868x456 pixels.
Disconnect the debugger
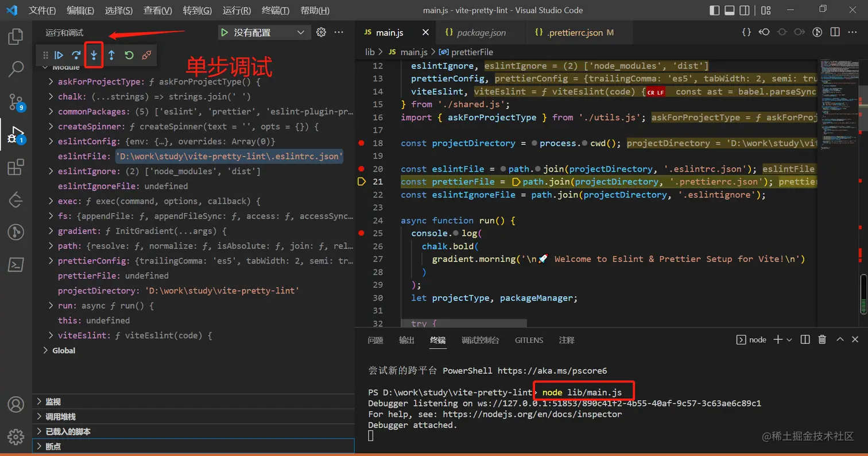[146, 55]
